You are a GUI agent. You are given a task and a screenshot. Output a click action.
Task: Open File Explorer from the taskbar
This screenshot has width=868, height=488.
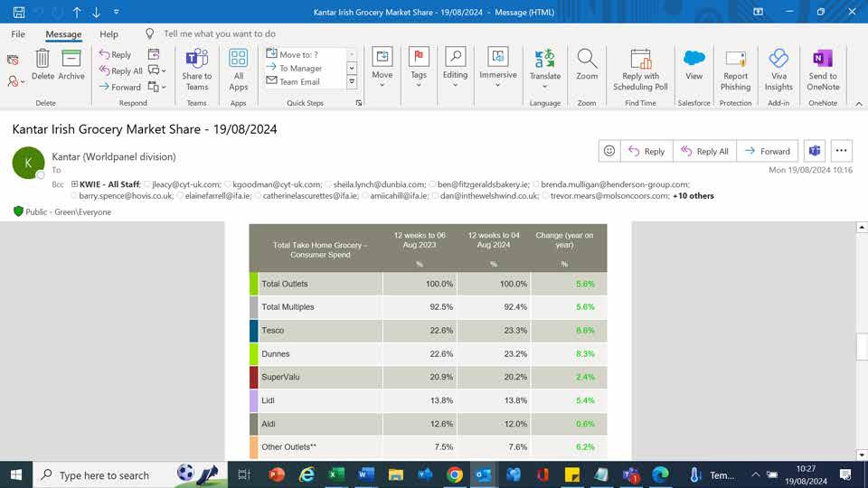pyautogui.click(x=396, y=474)
